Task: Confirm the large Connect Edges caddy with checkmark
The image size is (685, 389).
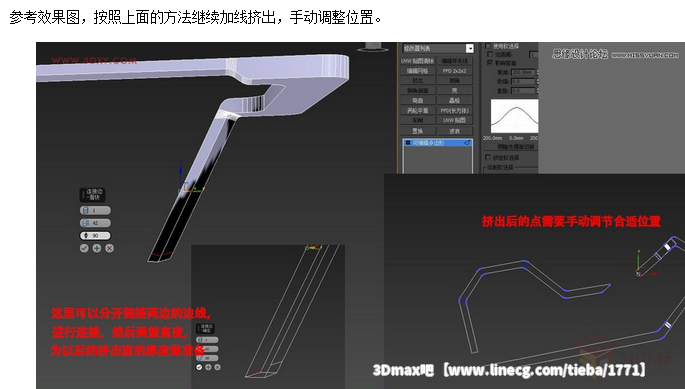Action: point(84,248)
